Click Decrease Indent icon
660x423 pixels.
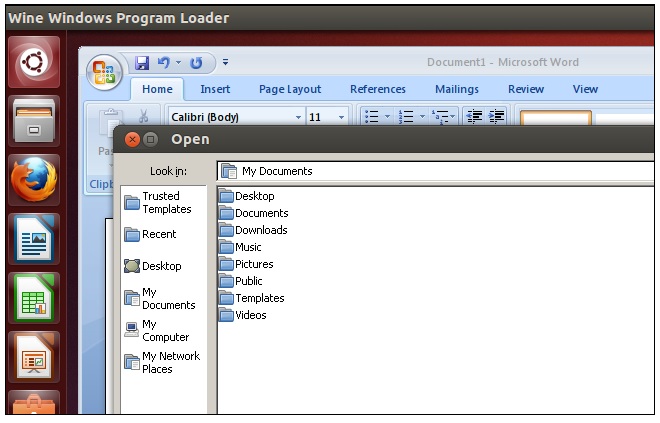coord(475,116)
